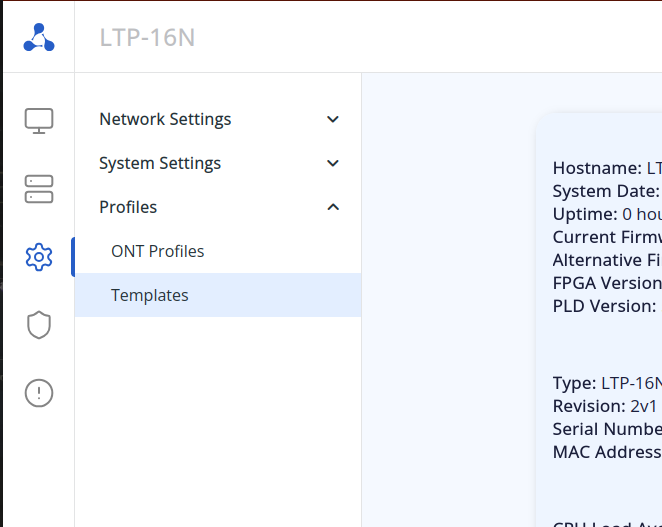Screen dimensions: 662x527
Task: Expand the System Settings chevron
Action: (x=333, y=164)
